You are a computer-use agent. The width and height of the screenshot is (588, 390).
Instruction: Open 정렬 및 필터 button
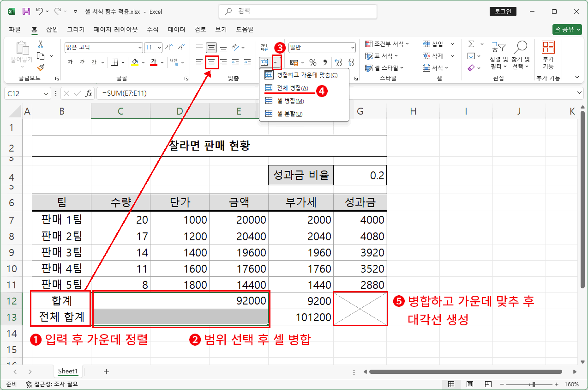pyautogui.click(x=498, y=55)
